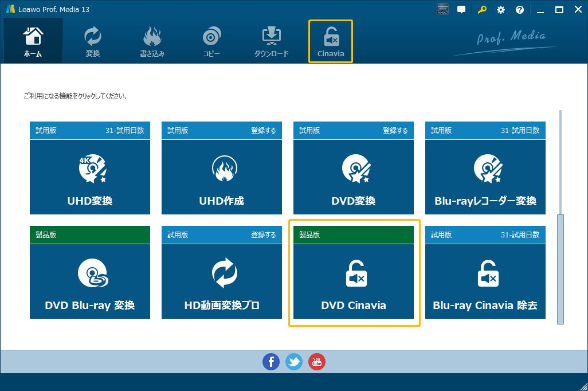Click the 製品版 header of DVD Blu-ray 変換
This screenshot has width=588, height=391.
coord(89,235)
